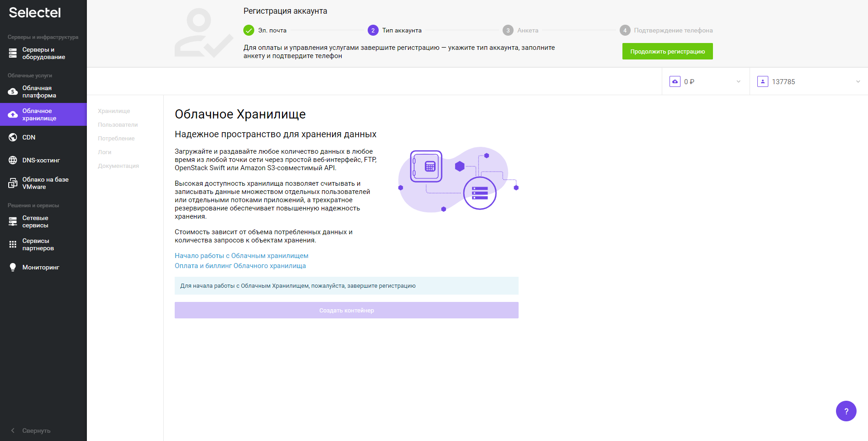Image resolution: width=868 pixels, height=441 pixels.
Task: Open Облако на базе VMware
Action: 43,183
